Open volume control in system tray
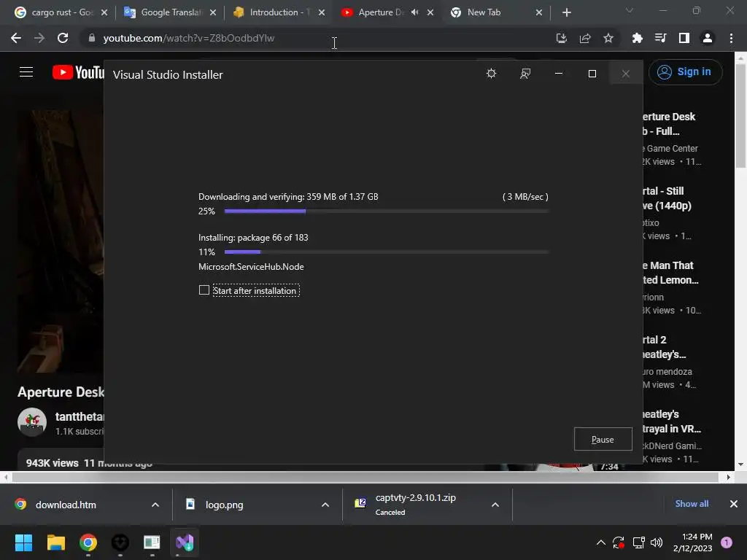747x560 pixels. click(x=657, y=542)
